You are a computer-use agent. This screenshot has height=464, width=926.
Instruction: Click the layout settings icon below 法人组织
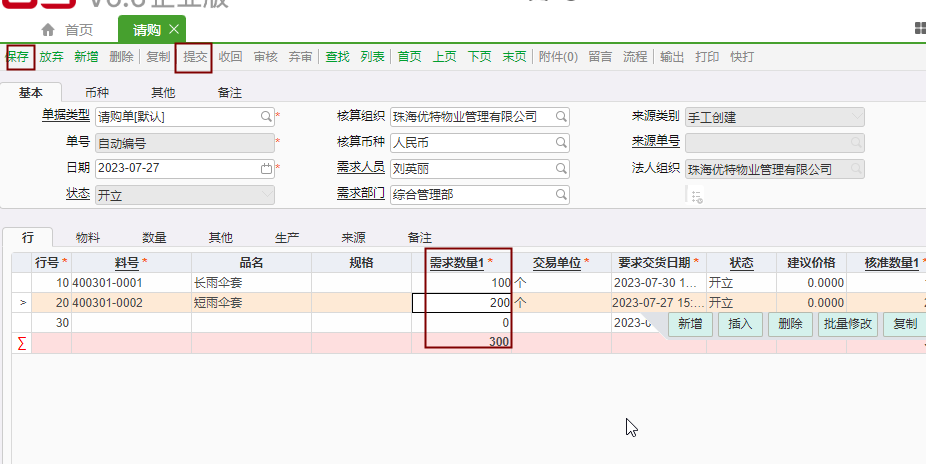pos(697,197)
